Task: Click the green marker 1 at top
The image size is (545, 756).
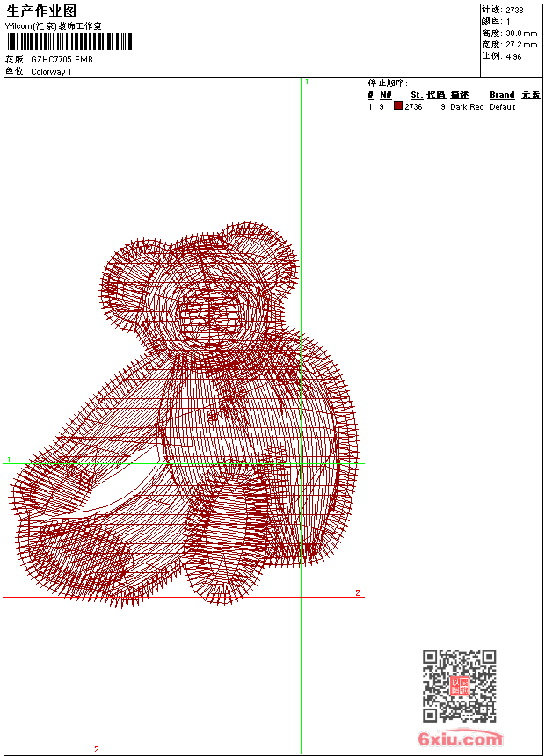Action: click(307, 83)
